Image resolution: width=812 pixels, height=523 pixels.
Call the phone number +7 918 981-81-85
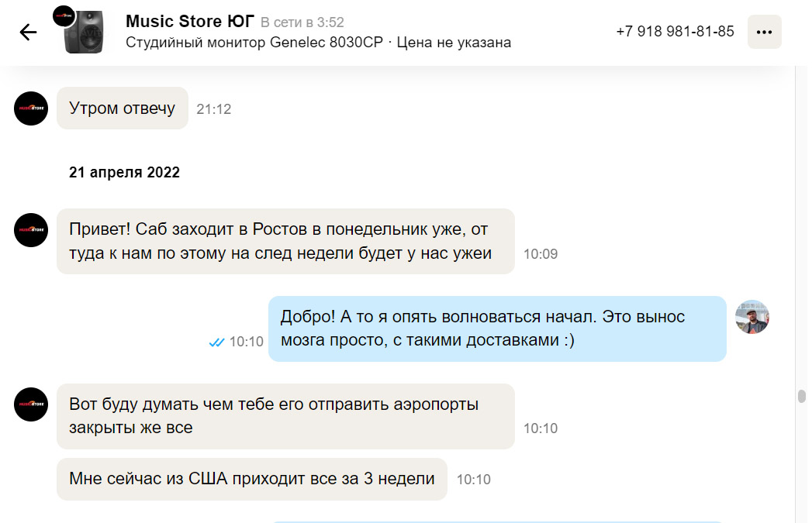[675, 32]
